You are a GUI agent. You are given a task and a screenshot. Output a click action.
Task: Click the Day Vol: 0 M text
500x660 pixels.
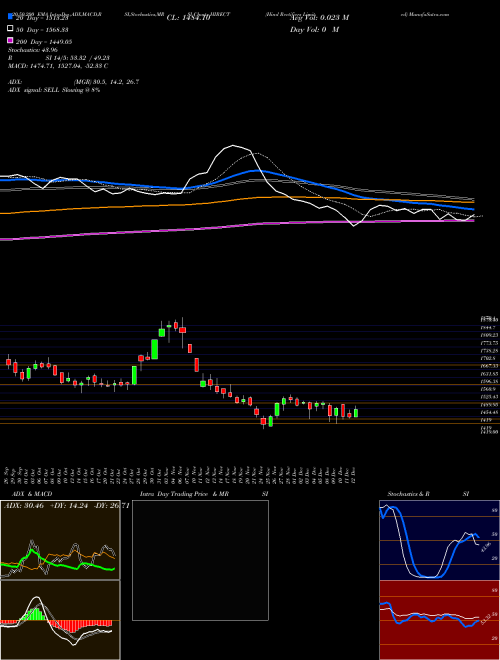314,30
